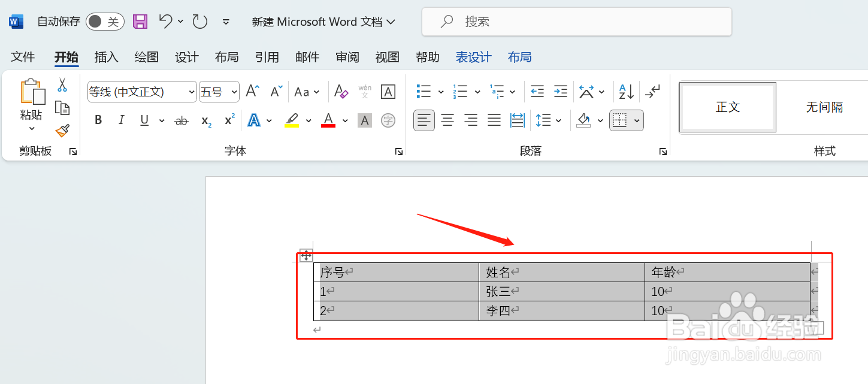The height and width of the screenshot is (384, 868).
Task: Expand the underline style dropdown arrow
Action: [162, 120]
